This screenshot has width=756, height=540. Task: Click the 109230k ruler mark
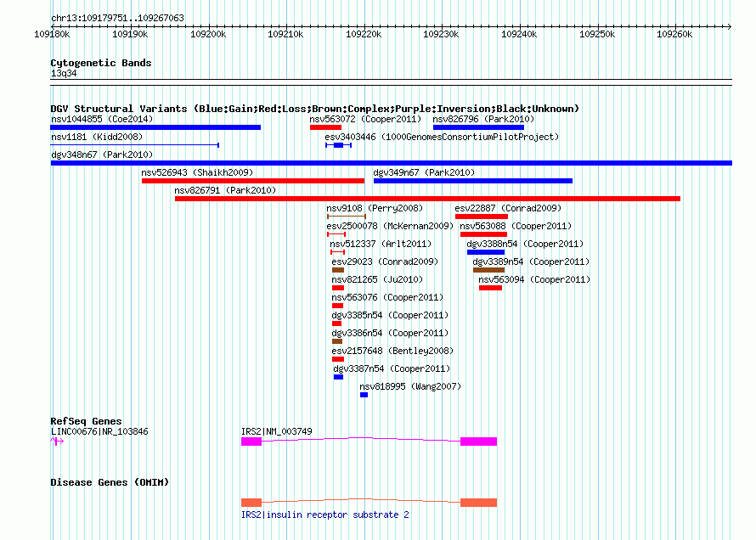[441, 34]
